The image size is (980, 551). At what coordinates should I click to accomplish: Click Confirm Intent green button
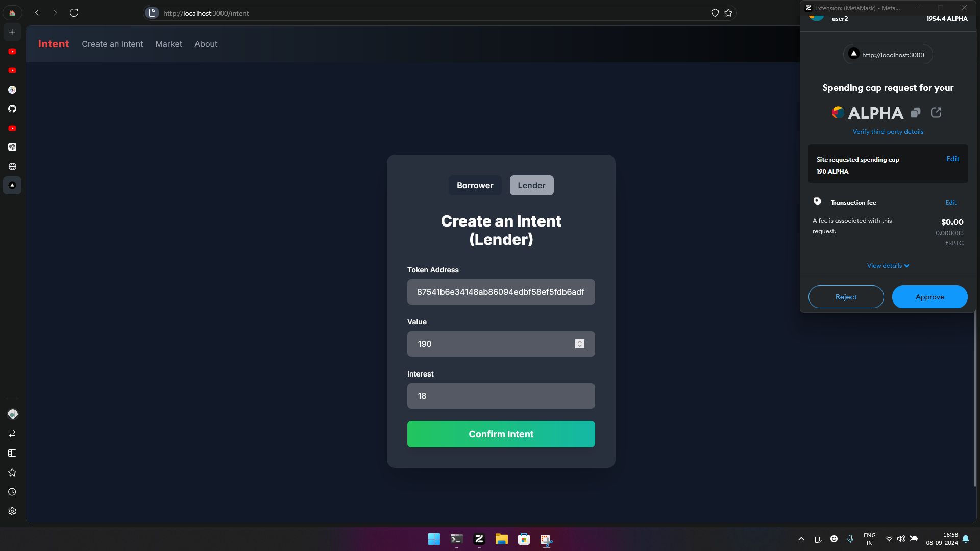tap(501, 434)
